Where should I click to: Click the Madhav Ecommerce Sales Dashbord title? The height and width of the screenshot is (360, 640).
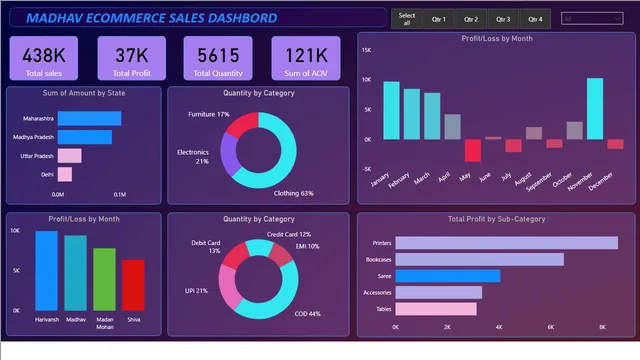pyautogui.click(x=151, y=18)
